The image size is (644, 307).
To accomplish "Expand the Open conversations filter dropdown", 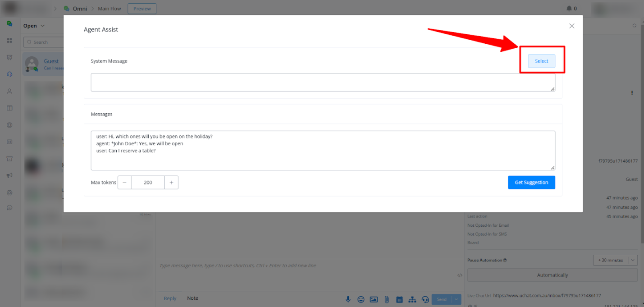I will 34,26.
